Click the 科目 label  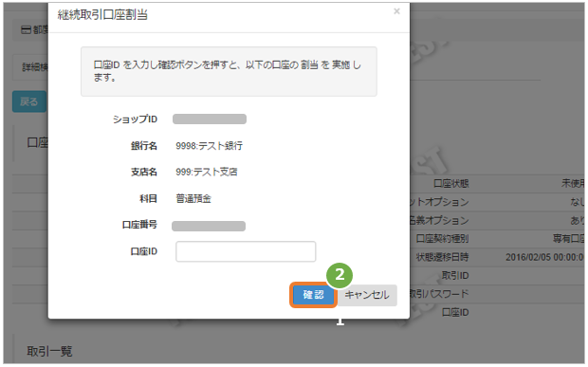click(x=149, y=199)
